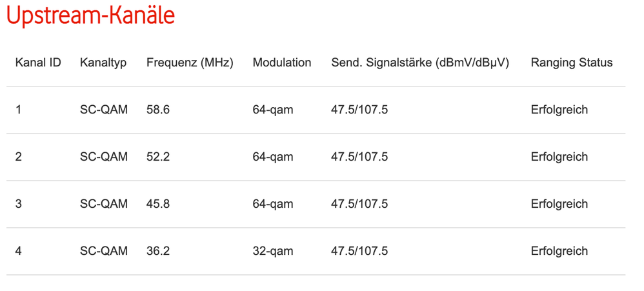644x291 pixels.
Task: Click the Upstream-Kanäle heading
Action: tap(90, 16)
